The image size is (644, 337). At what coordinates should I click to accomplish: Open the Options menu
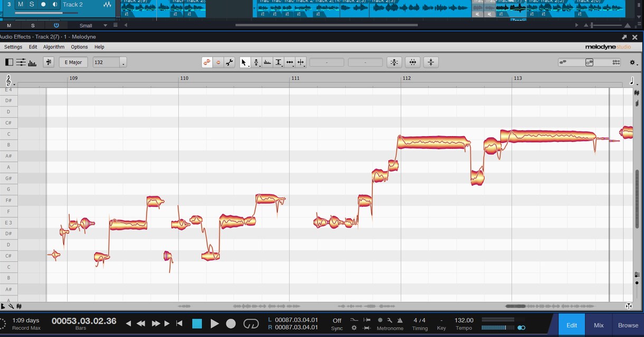click(x=79, y=47)
